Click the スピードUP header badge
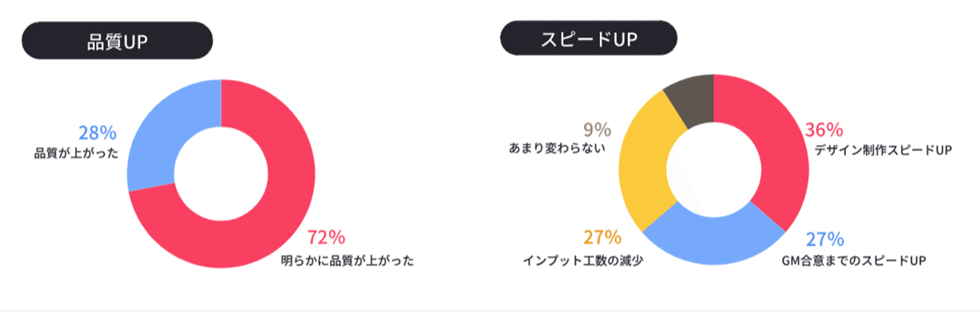This screenshot has height=312, width=980. click(589, 38)
